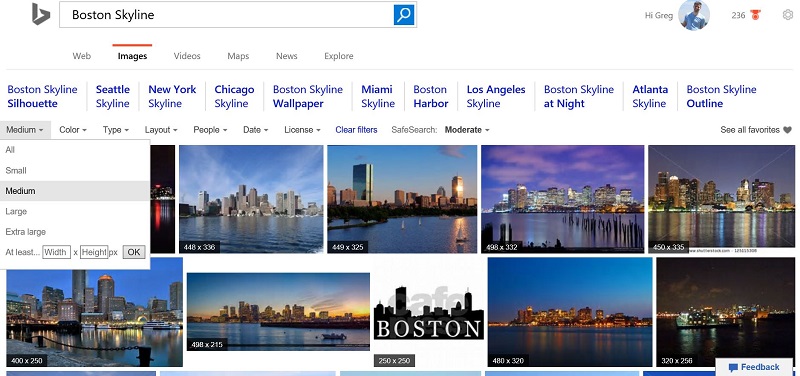Open the Maps tab

[238, 56]
